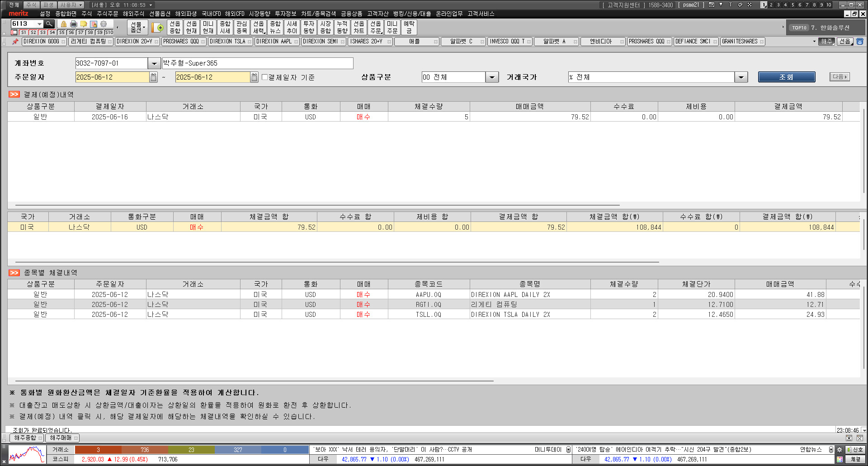
Task: Open the 해외주식 menu
Action: click(x=133, y=14)
